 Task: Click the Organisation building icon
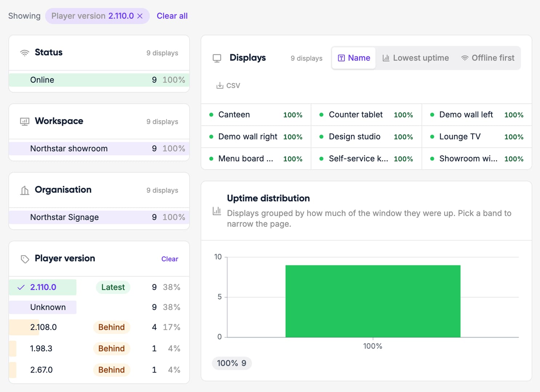[25, 190]
